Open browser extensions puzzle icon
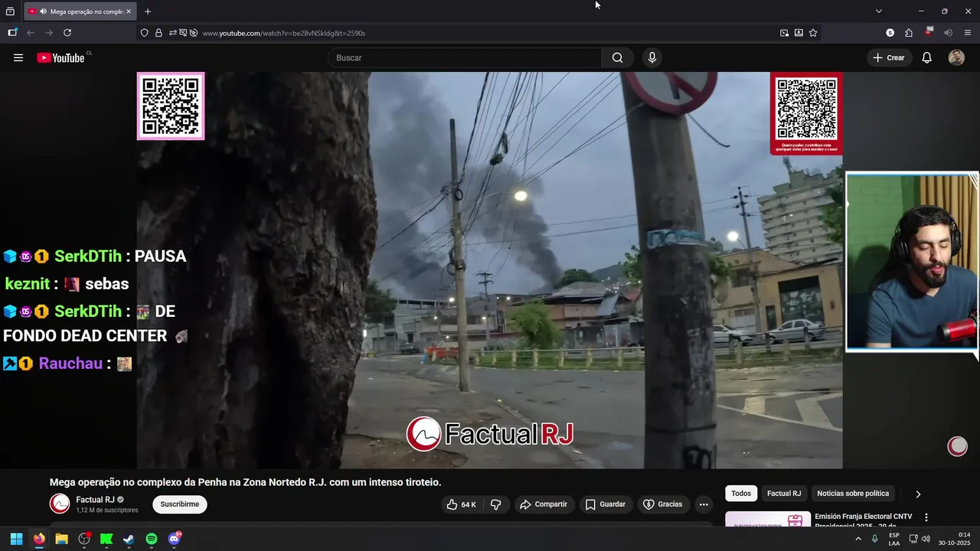 click(x=909, y=33)
